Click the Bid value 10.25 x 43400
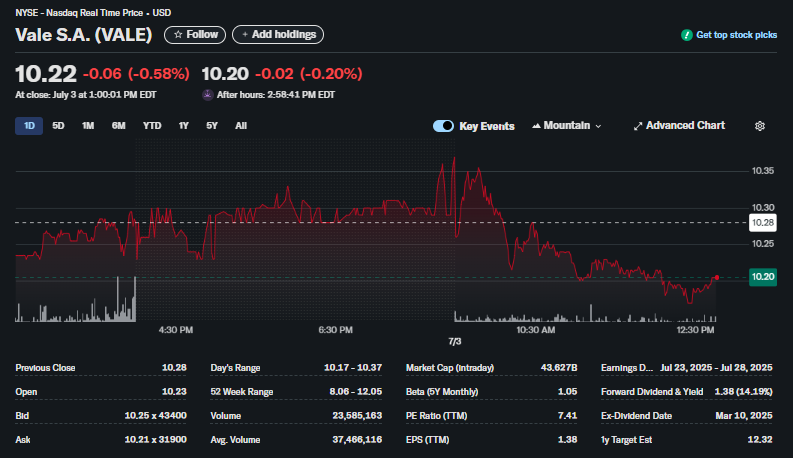Screen dimensions: 793x458 [155, 416]
